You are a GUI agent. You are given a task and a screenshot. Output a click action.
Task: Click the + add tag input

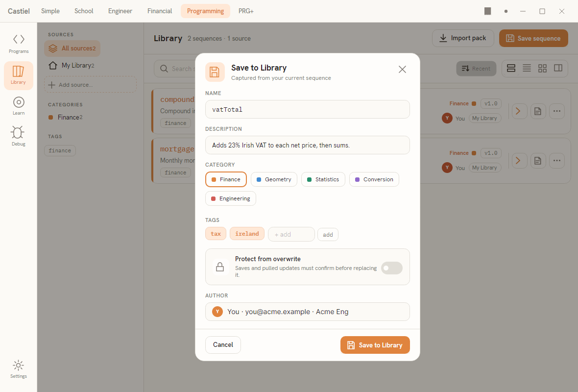(x=291, y=235)
